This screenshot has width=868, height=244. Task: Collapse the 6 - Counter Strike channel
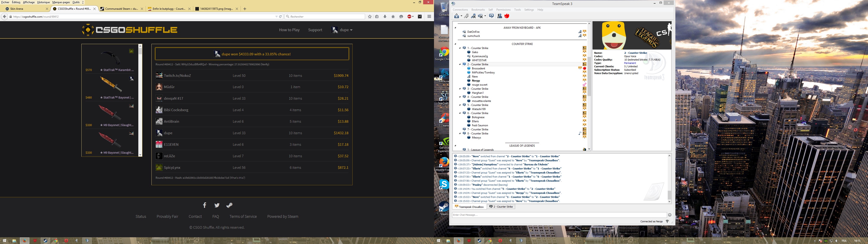pos(460,113)
